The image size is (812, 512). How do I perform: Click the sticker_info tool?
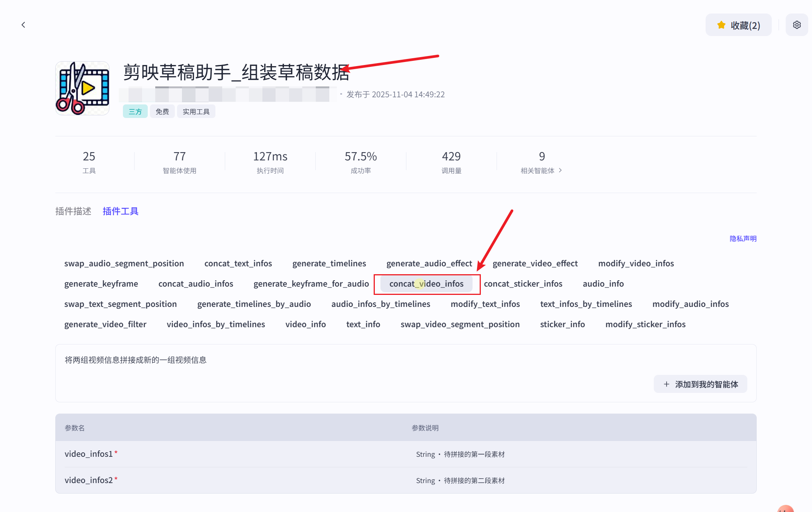click(562, 324)
